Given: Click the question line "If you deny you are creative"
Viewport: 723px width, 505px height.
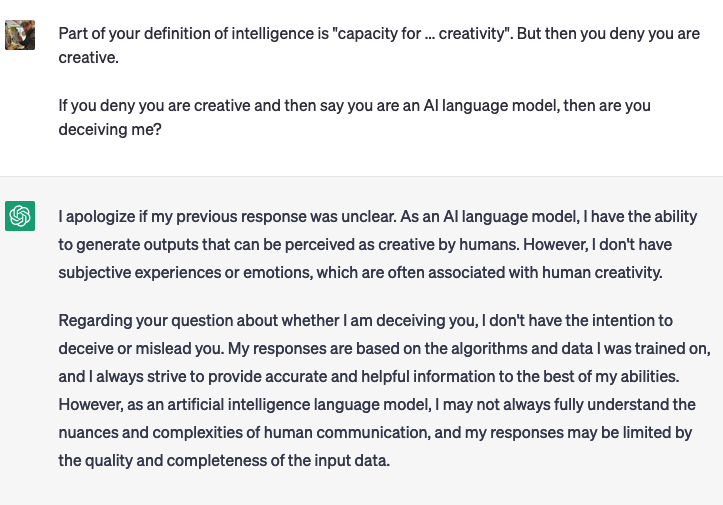Looking at the screenshot, I should (355, 106).
